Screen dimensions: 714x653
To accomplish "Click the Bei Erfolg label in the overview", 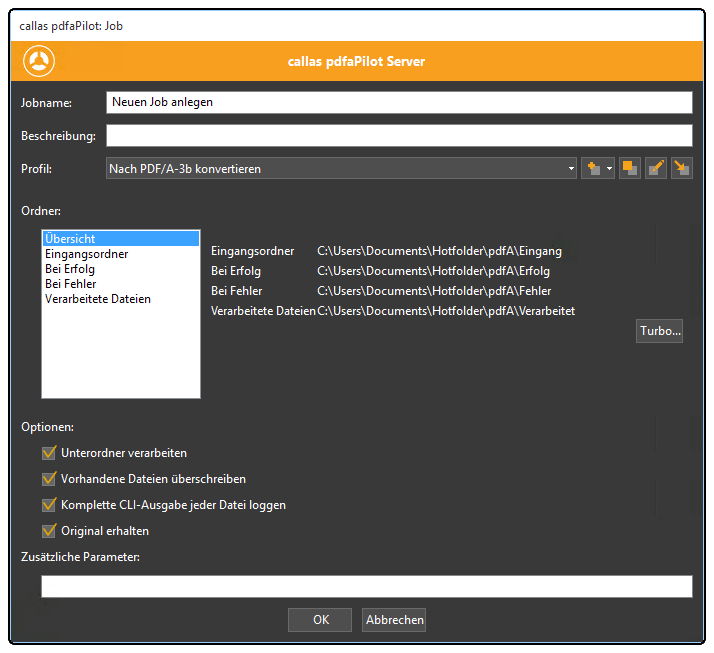I will pos(236,271).
